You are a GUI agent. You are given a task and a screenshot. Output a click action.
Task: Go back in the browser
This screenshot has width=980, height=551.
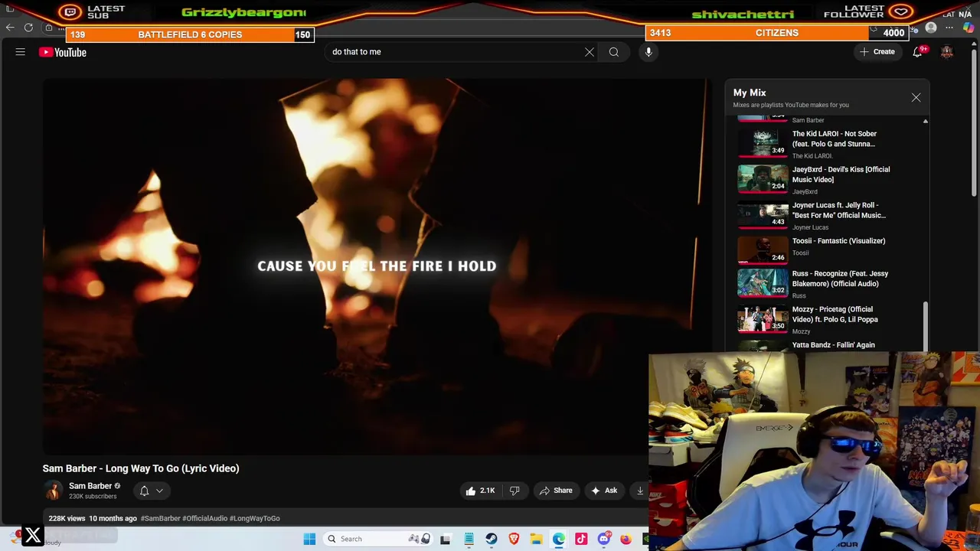coord(10,28)
